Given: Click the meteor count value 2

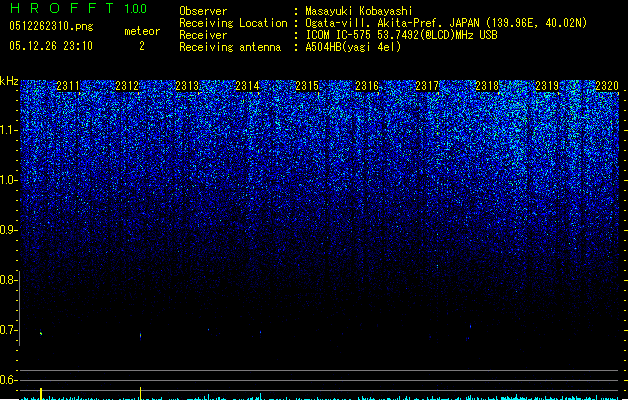Looking at the screenshot, I should [x=142, y=46].
